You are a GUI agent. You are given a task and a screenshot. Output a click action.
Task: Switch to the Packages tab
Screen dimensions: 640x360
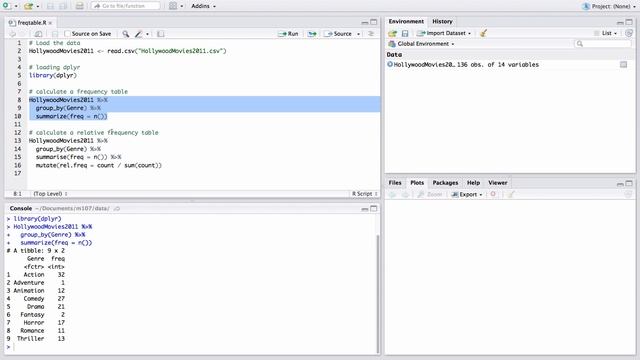[x=445, y=183]
